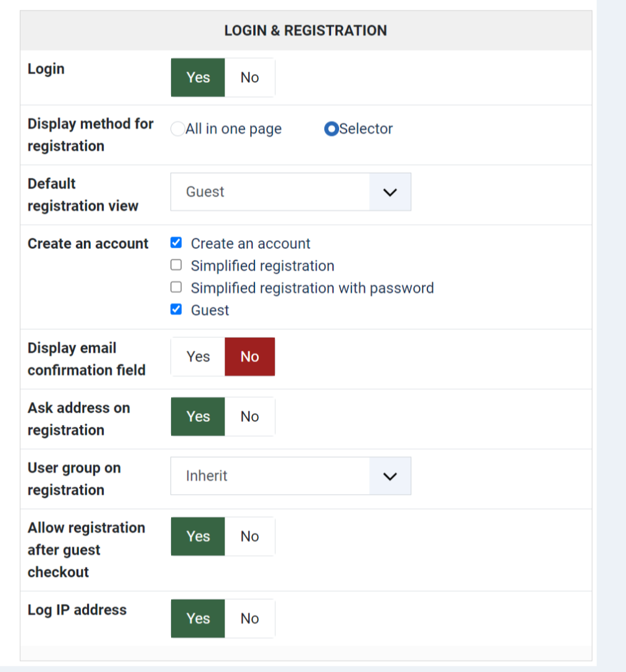The width and height of the screenshot is (626, 672).
Task: Select the Selector display method
Action: click(x=332, y=129)
